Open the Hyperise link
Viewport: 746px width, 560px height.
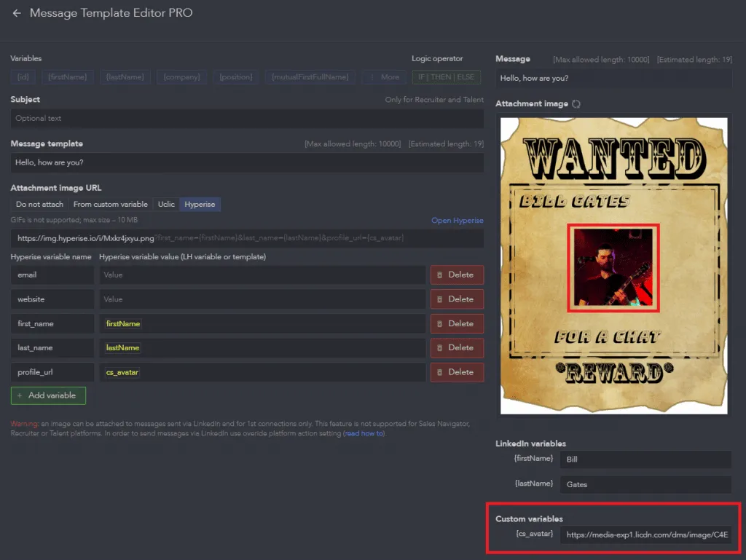coord(458,221)
